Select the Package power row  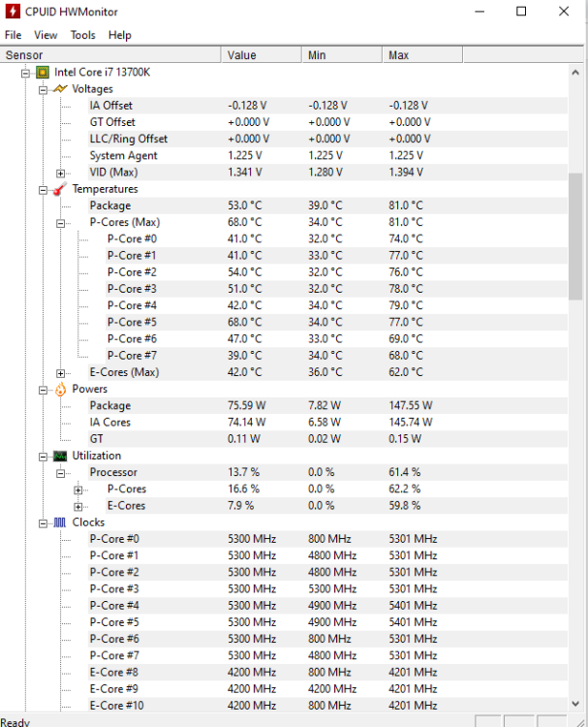click(327, 406)
